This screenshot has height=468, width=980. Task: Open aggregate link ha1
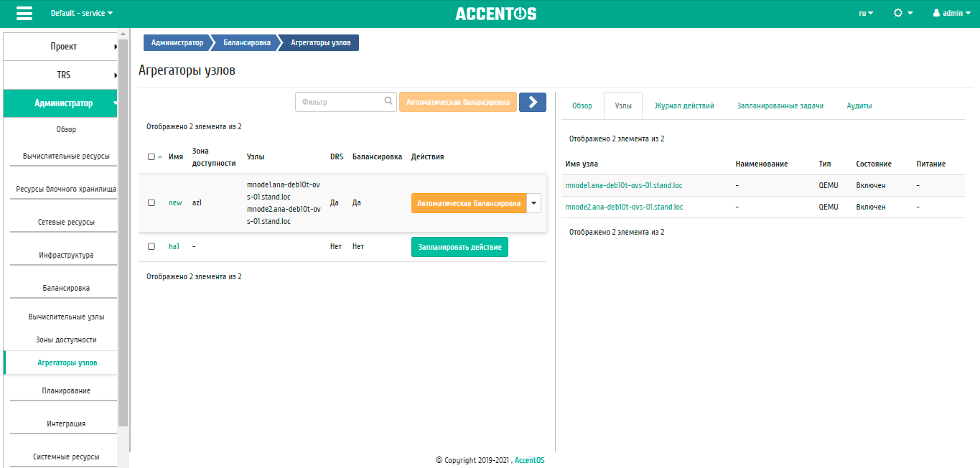174,246
